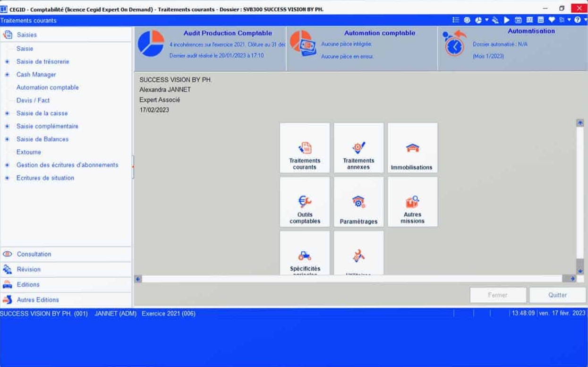The height and width of the screenshot is (367, 588).
Task: Click the list view icon in top toolbar
Action: 456,20
